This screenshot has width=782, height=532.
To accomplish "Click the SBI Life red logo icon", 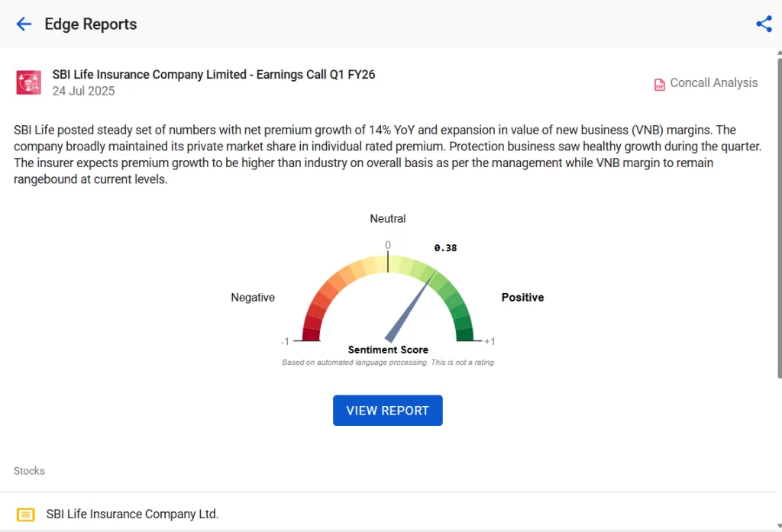I will (x=29, y=82).
